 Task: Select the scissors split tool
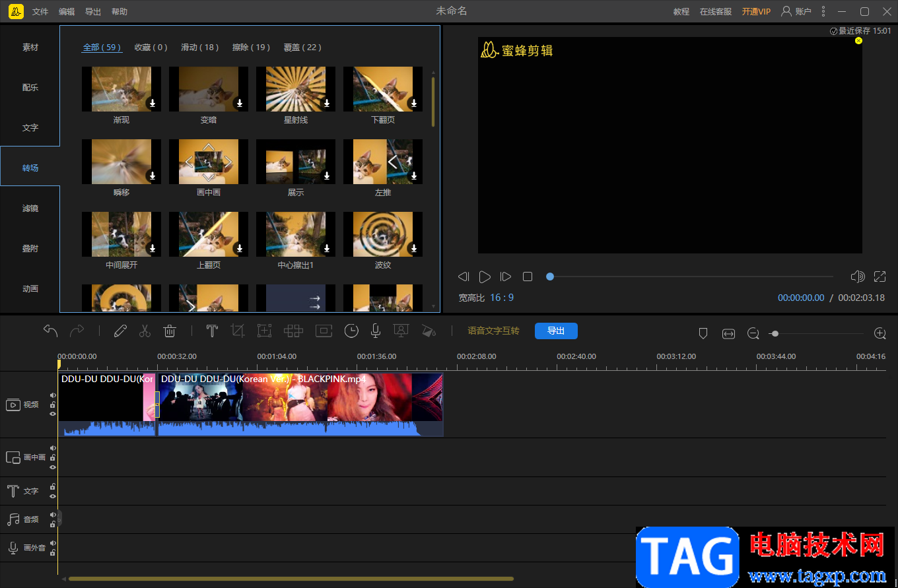point(145,331)
